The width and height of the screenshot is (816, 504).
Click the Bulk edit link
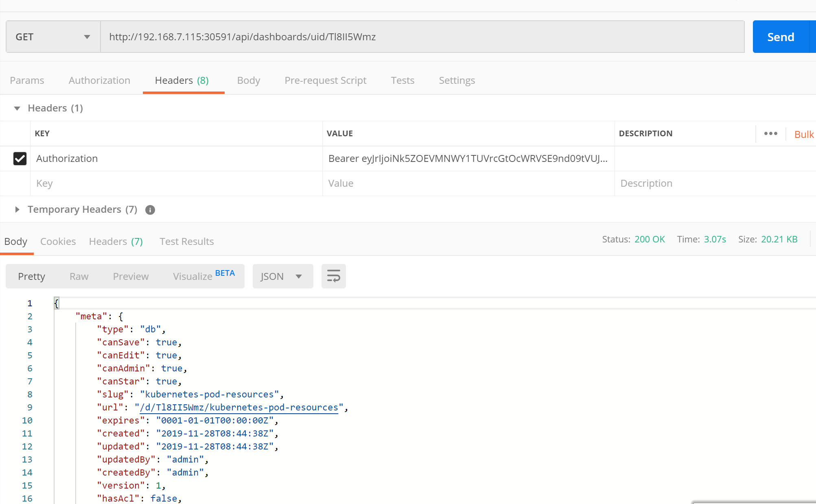click(x=804, y=135)
